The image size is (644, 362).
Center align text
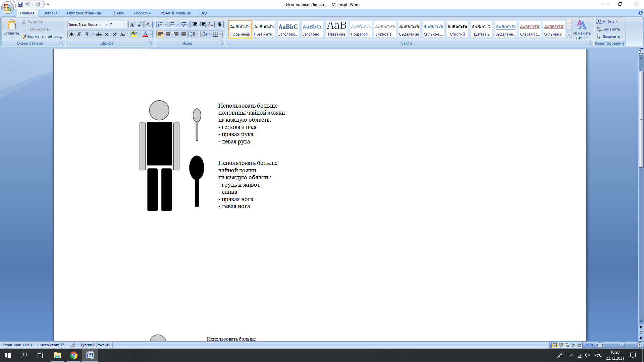168,34
